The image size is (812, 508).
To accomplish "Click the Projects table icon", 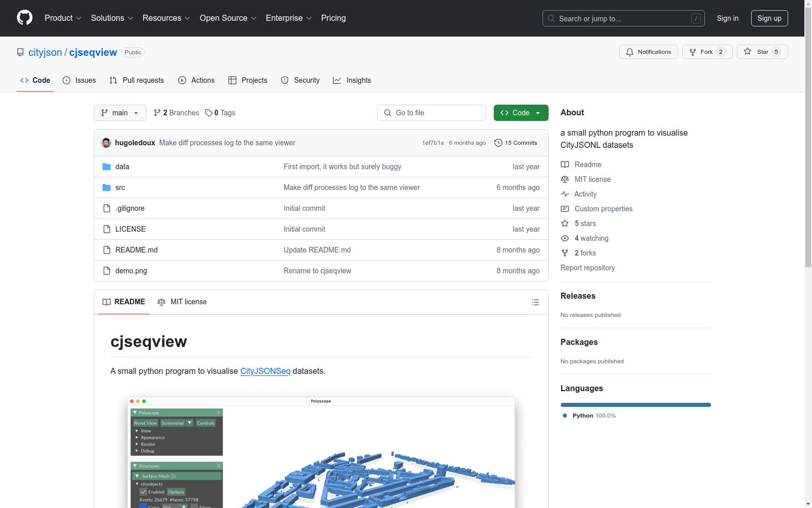I will click(x=232, y=80).
